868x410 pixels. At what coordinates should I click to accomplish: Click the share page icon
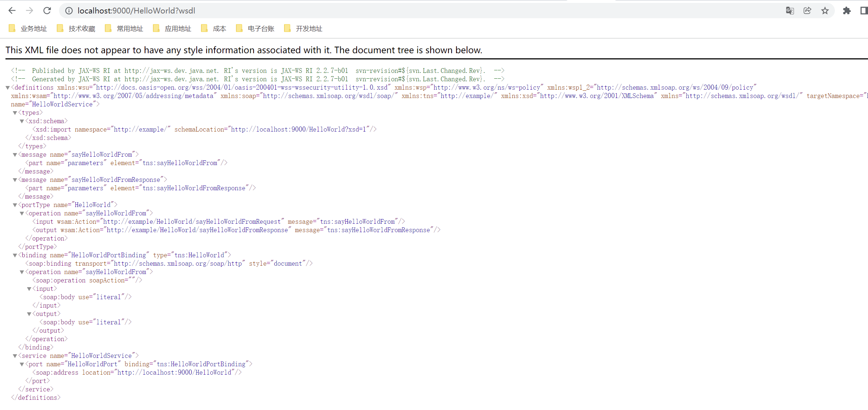point(807,11)
